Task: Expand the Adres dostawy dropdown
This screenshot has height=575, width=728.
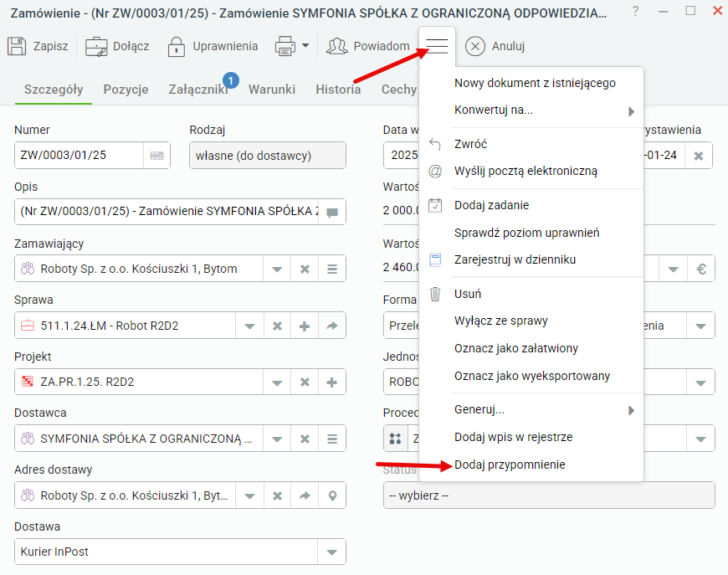Action: [250, 496]
